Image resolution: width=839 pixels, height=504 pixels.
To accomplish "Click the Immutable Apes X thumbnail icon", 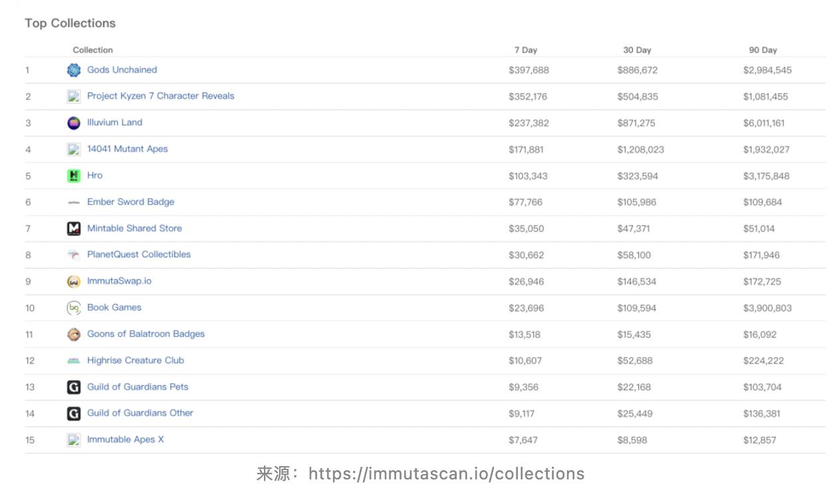I will (x=74, y=440).
